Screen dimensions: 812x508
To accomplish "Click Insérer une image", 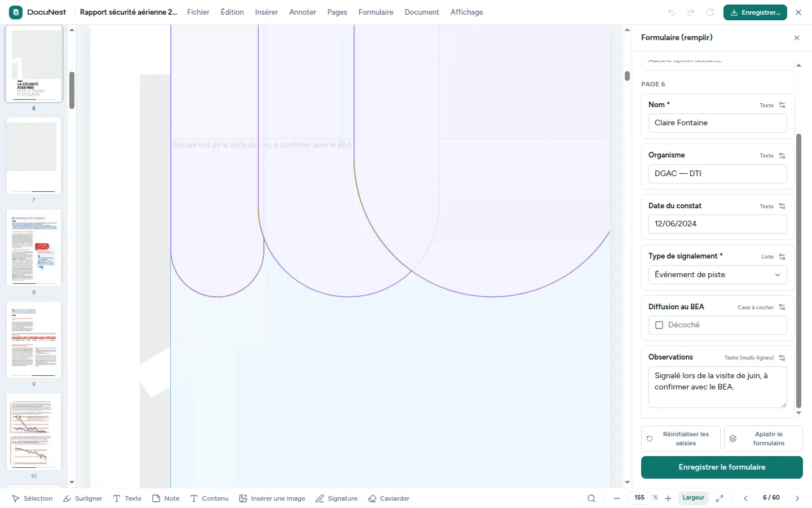I will pyautogui.click(x=272, y=498).
